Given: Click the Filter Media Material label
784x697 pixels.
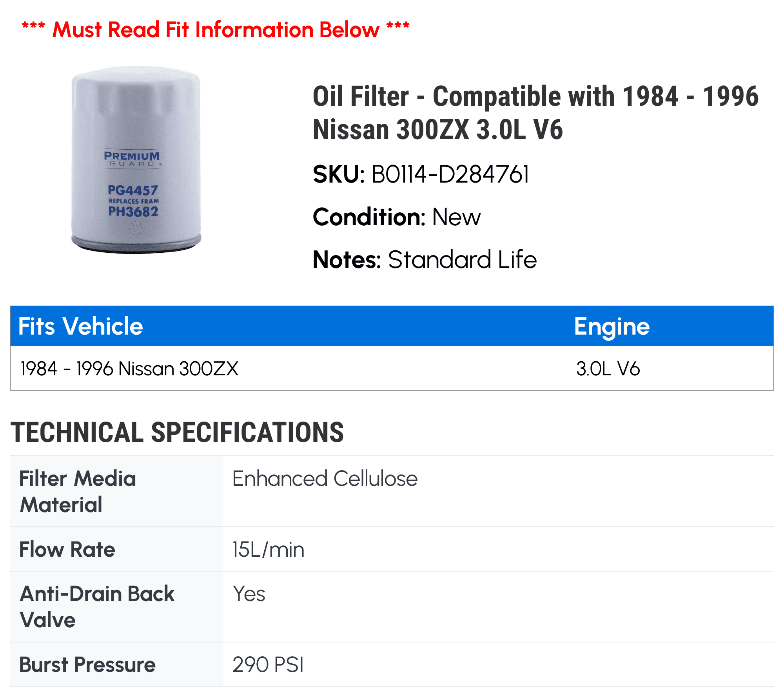Looking at the screenshot, I should [x=78, y=491].
